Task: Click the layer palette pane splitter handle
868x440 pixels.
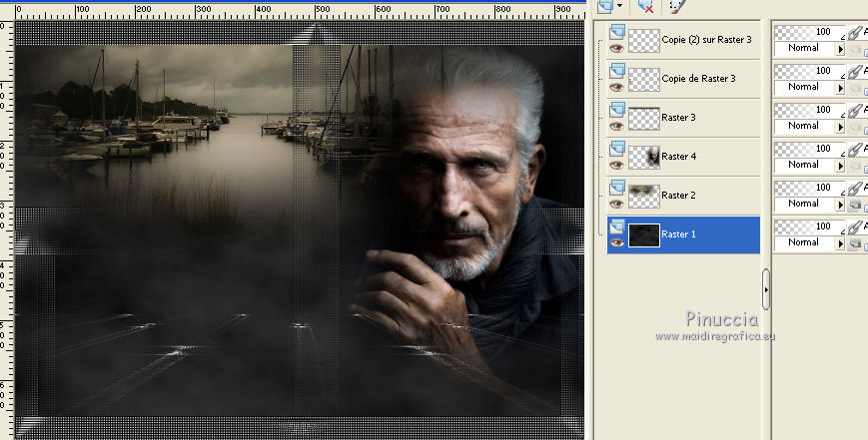Action: [x=766, y=289]
